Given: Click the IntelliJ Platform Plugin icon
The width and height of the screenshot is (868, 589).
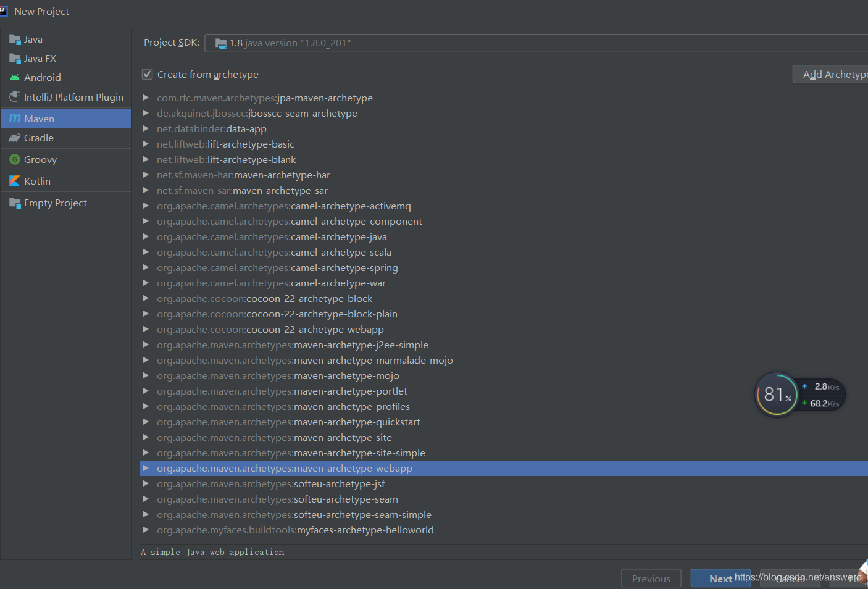Looking at the screenshot, I should point(15,97).
